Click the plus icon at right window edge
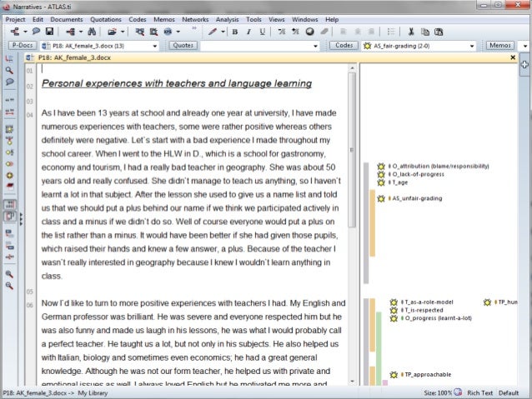 524,64
